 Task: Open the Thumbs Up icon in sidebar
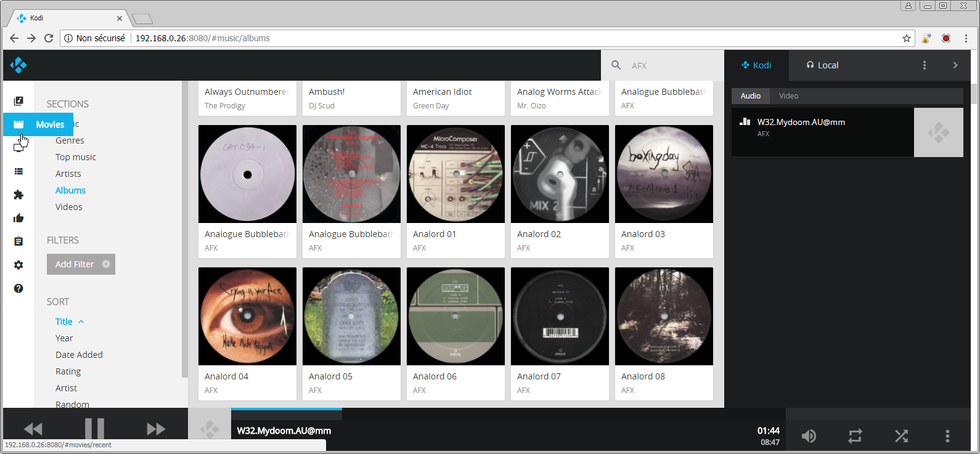coord(18,218)
